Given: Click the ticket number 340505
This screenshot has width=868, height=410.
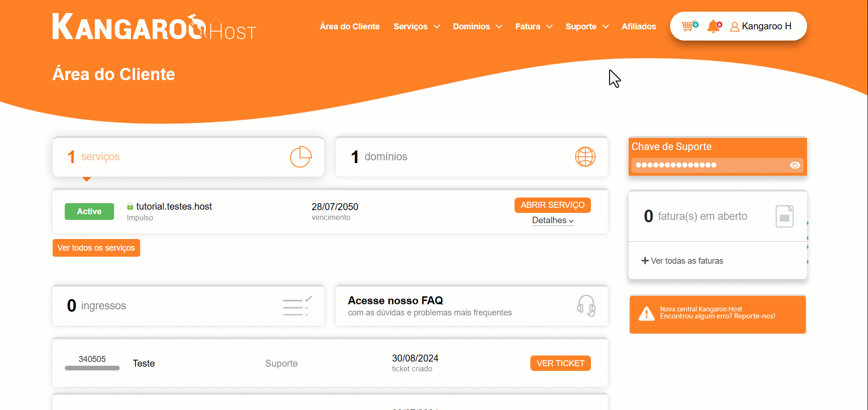Looking at the screenshot, I should click(x=92, y=359).
